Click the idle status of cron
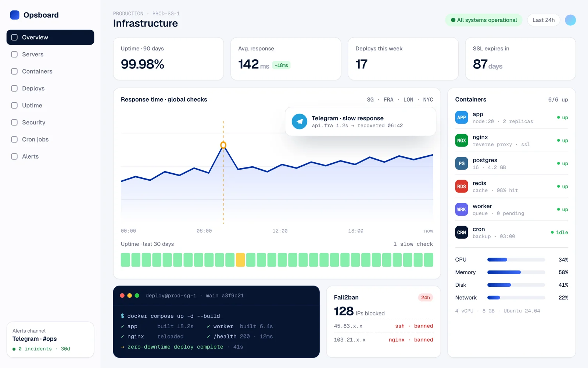This screenshot has height=368, width=588. 559,233
